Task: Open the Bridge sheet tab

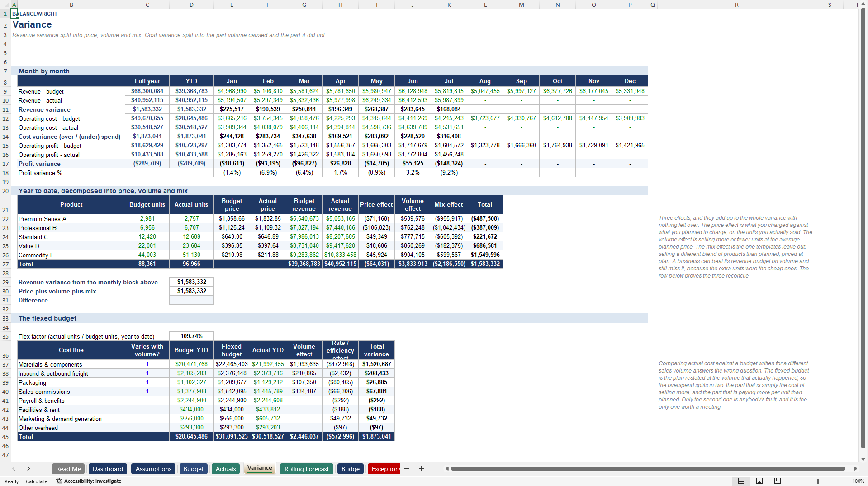Action: 351,469
